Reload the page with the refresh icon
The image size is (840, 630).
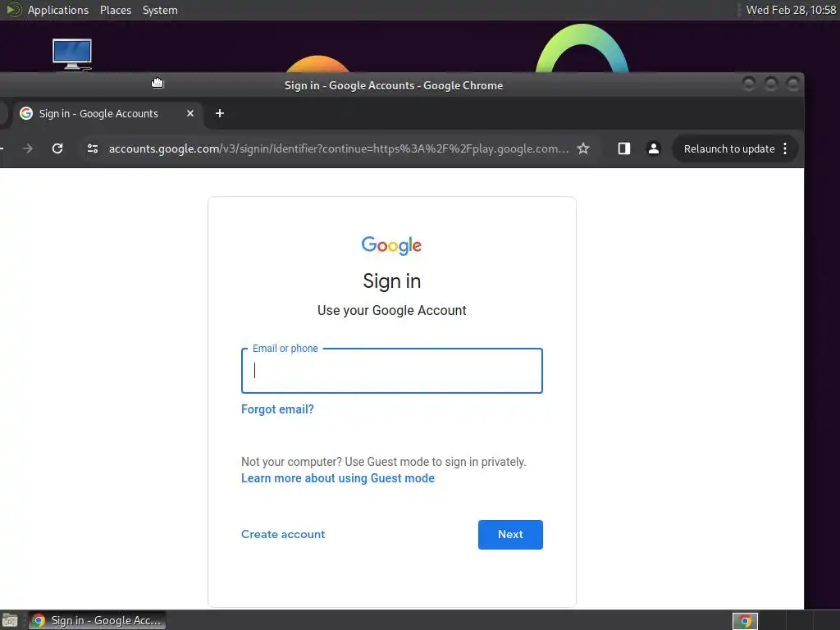[x=57, y=148]
